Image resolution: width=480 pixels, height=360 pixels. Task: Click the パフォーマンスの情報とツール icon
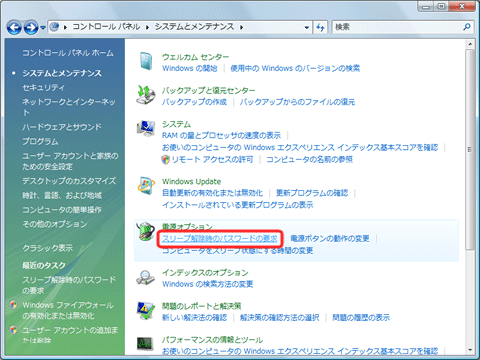[145, 344]
